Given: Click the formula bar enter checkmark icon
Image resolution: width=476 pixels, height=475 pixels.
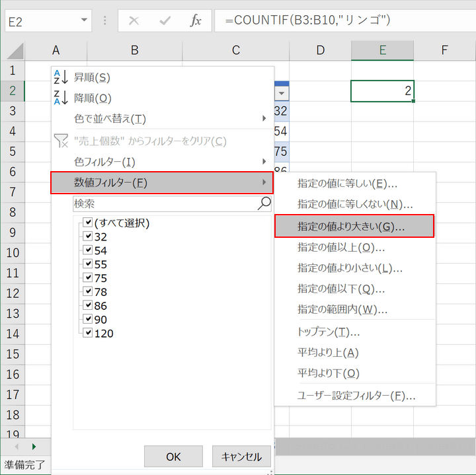Looking at the screenshot, I should [x=165, y=20].
